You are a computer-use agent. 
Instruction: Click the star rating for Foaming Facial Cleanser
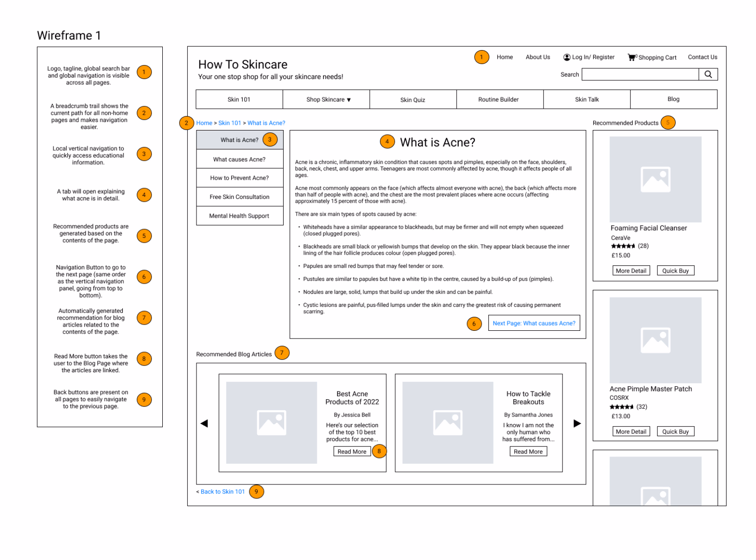[x=623, y=246]
